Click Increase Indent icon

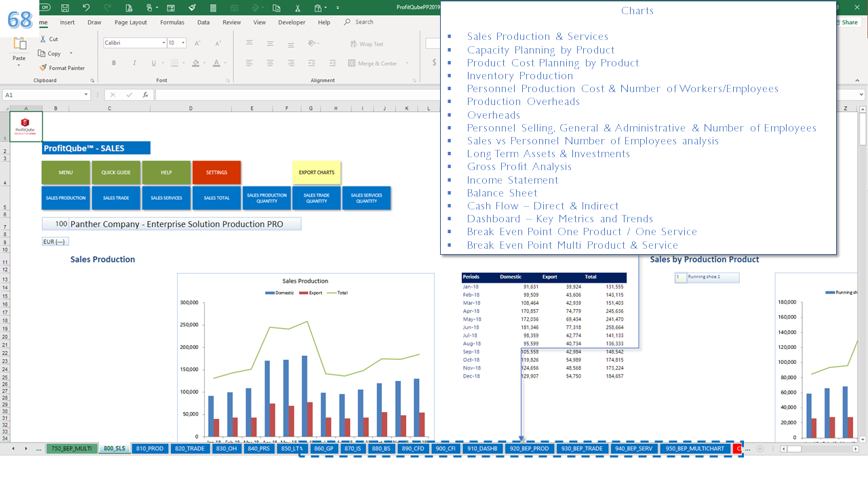pyautogui.click(x=333, y=63)
